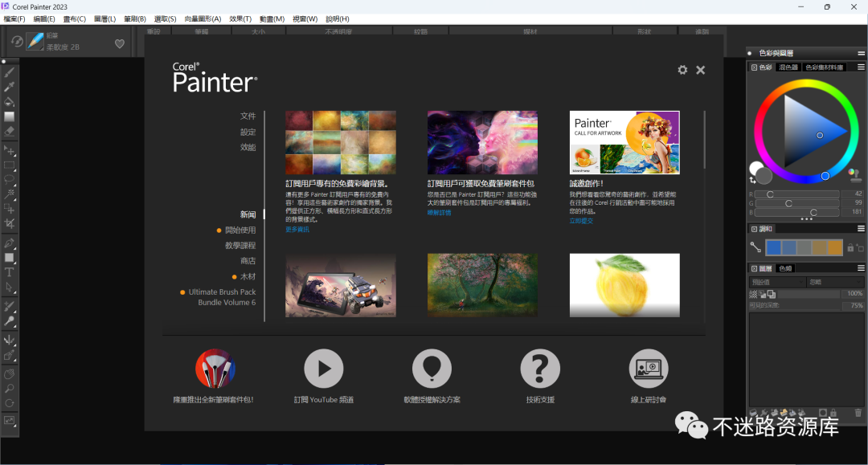The image size is (868, 465).
Task: Toggle preserve transparency icon in Layers panel
Action: point(753,294)
